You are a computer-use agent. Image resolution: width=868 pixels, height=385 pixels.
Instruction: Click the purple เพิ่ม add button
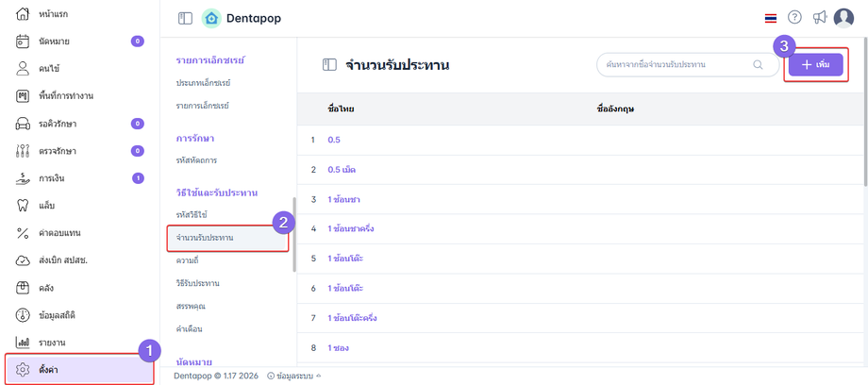click(x=815, y=64)
